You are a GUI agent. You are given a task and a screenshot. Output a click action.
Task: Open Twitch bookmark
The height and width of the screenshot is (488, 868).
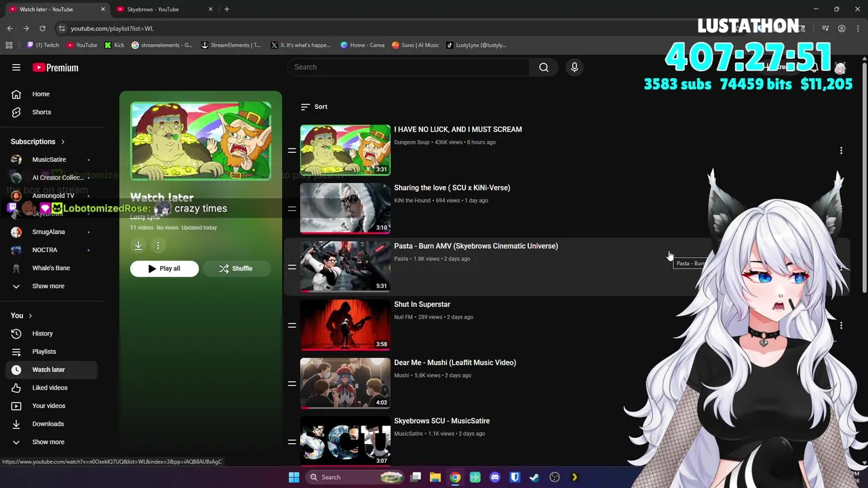pos(43,45)
